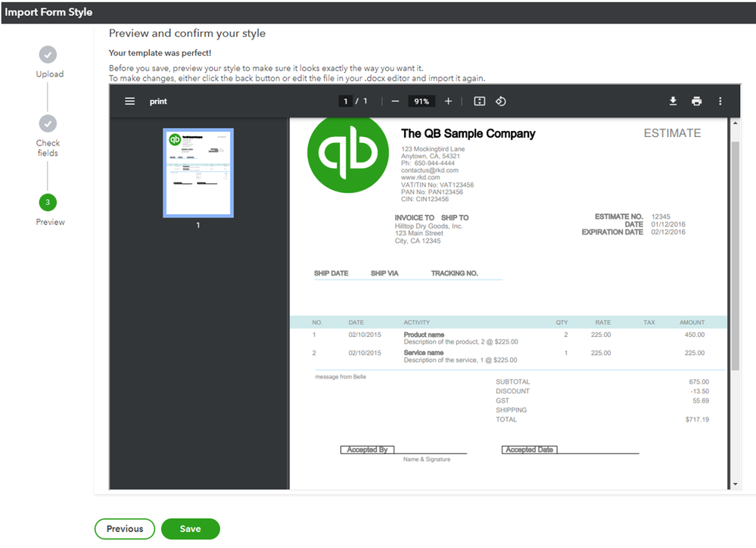The height and width of the screenshot is (548, 756).
Task: Click the 'www.rkd.com' website text
Action: [421, 178]
